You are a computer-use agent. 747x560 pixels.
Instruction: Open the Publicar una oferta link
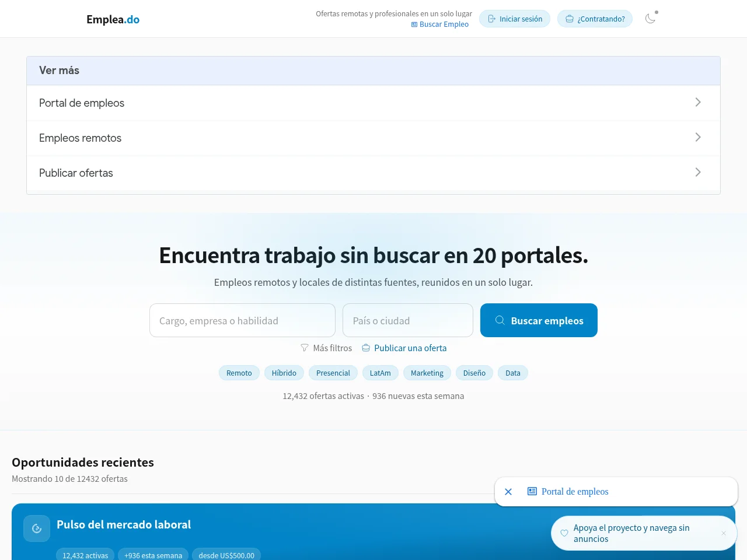point(404,348)
